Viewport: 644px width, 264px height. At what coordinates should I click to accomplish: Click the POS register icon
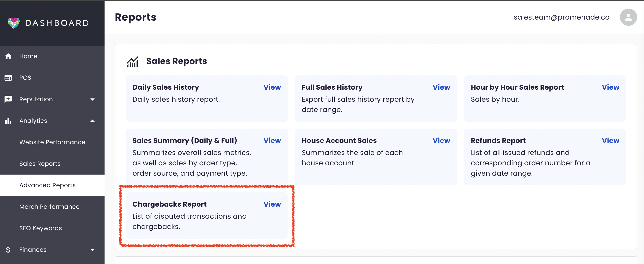[8, 78]
